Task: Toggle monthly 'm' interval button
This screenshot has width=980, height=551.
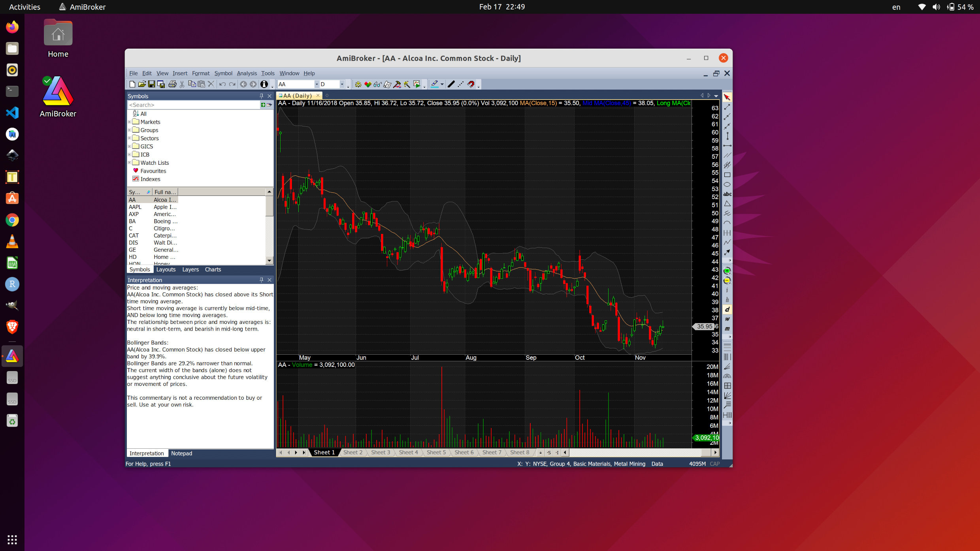Action: (727, 329)
